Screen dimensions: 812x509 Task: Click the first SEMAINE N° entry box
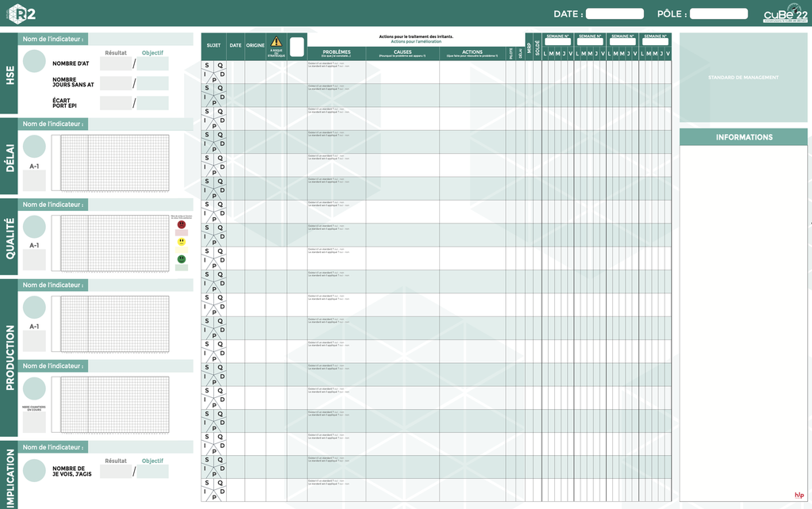tap(557, 41)
